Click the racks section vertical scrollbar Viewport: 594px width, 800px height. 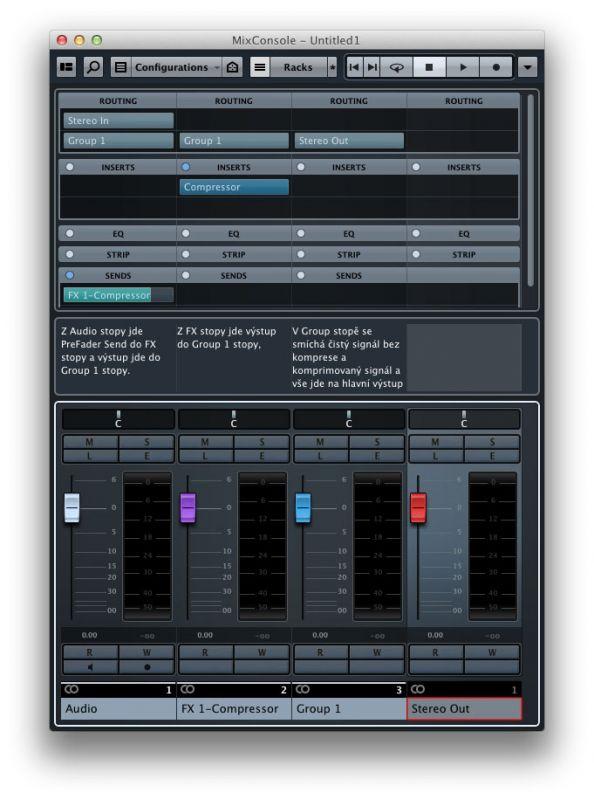[531, 190]
